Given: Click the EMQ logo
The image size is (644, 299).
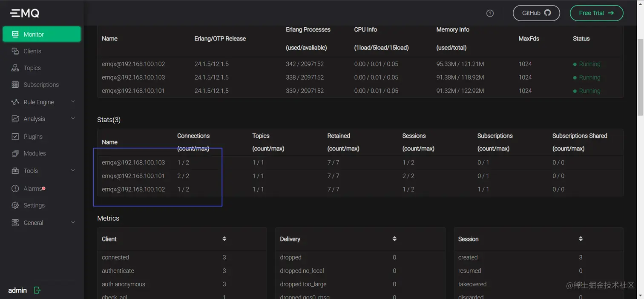Looking at the screenshot, I should pos(25,13).
